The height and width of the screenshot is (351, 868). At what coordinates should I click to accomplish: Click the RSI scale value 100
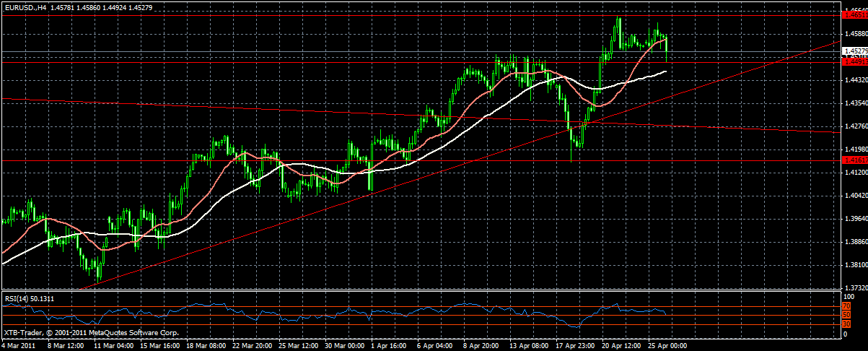[x=849, y=296]
